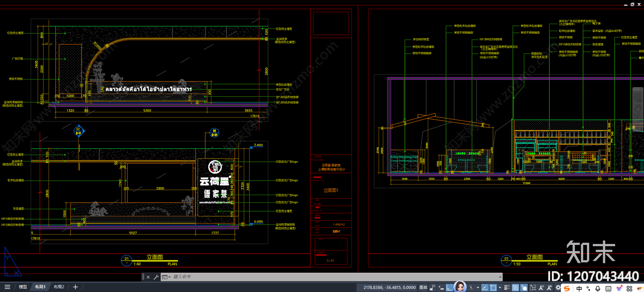The height and width of the screenshot is (292, 644).
Task: Restore down the application window
Action: tap(632, 4)
